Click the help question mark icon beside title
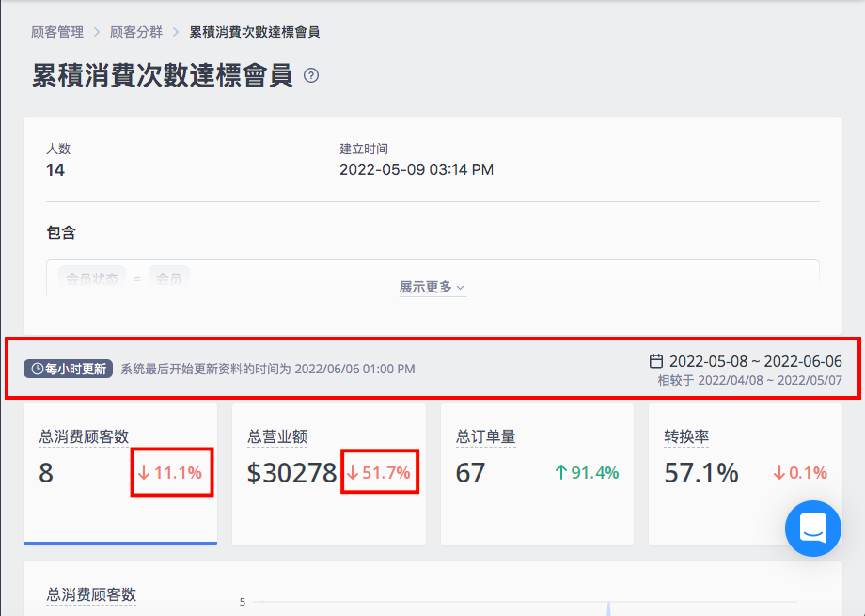 click(x=311, y=75)
